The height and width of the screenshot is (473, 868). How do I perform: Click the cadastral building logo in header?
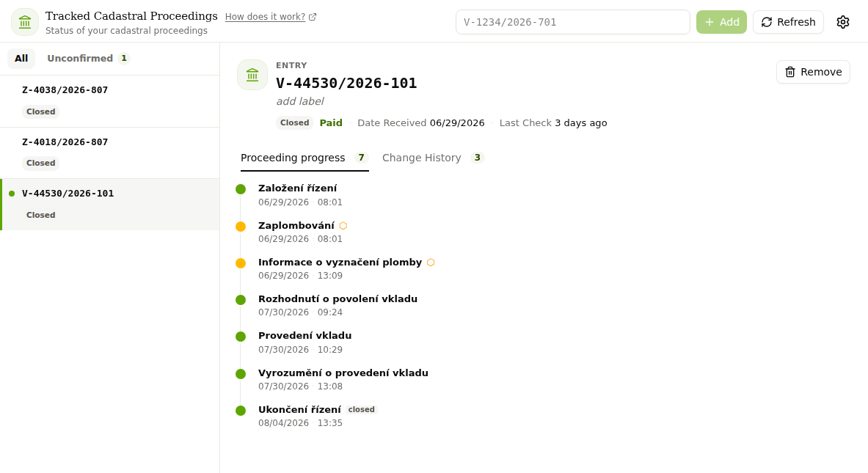coord(25,22)
